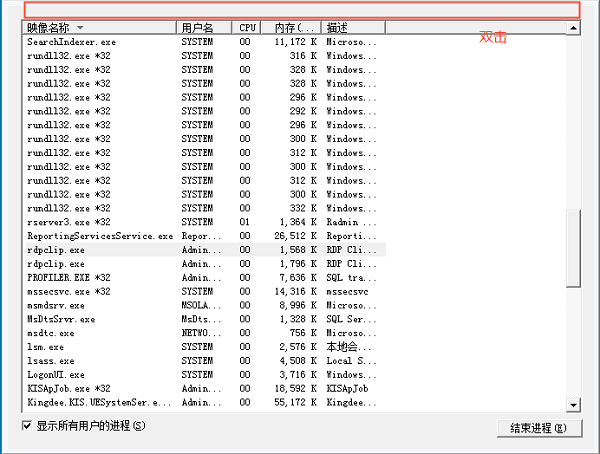This screenshot has width=600, height=454.
Task: Select mssecsvc.exe *32 process row
Action: click(69, 291)
